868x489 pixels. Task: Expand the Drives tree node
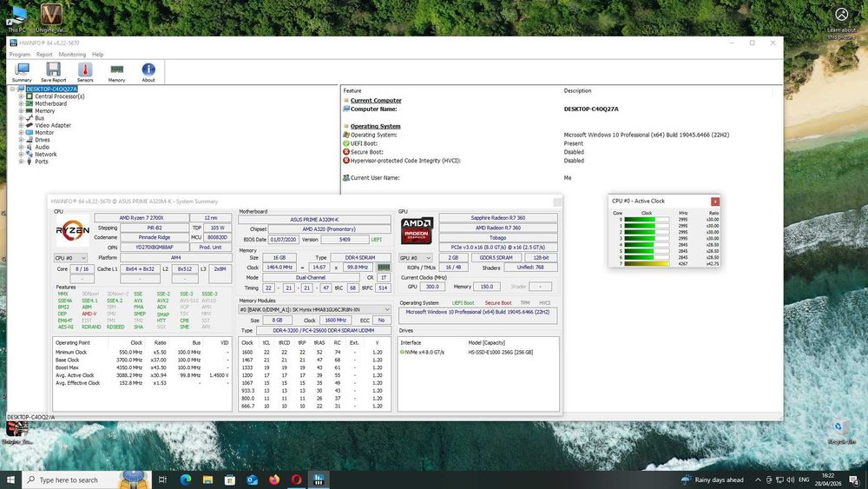click(21, 140)
